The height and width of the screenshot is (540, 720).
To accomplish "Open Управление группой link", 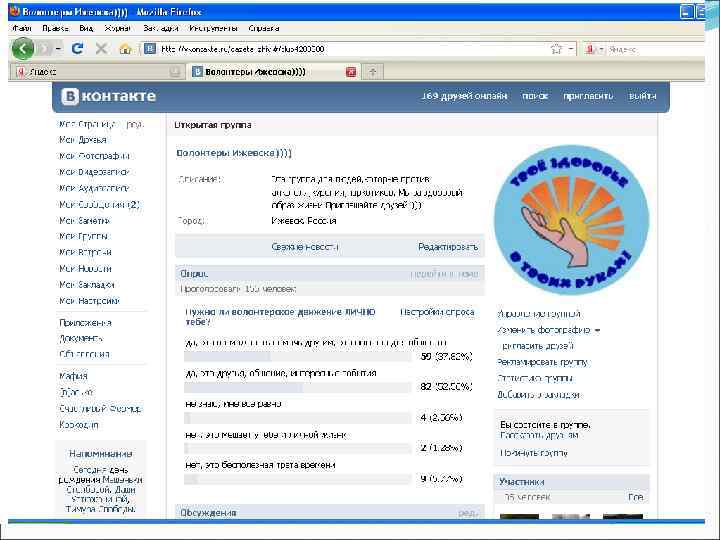I will (538, 314).
